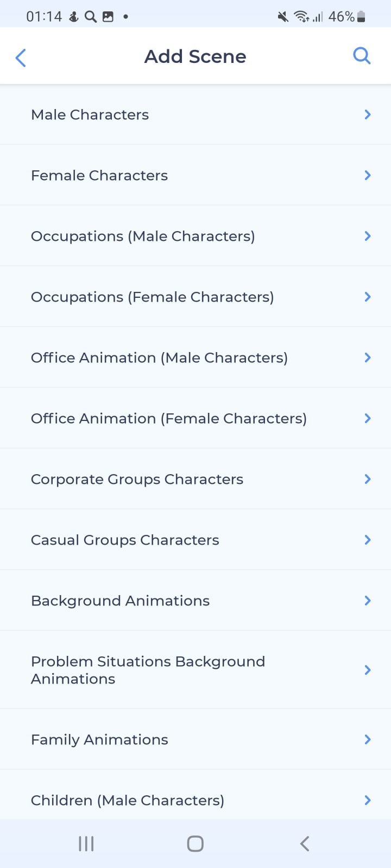The height and width of the screenshot is (868, 391).
Task: Open the Female Characters list
Action: 195,175
